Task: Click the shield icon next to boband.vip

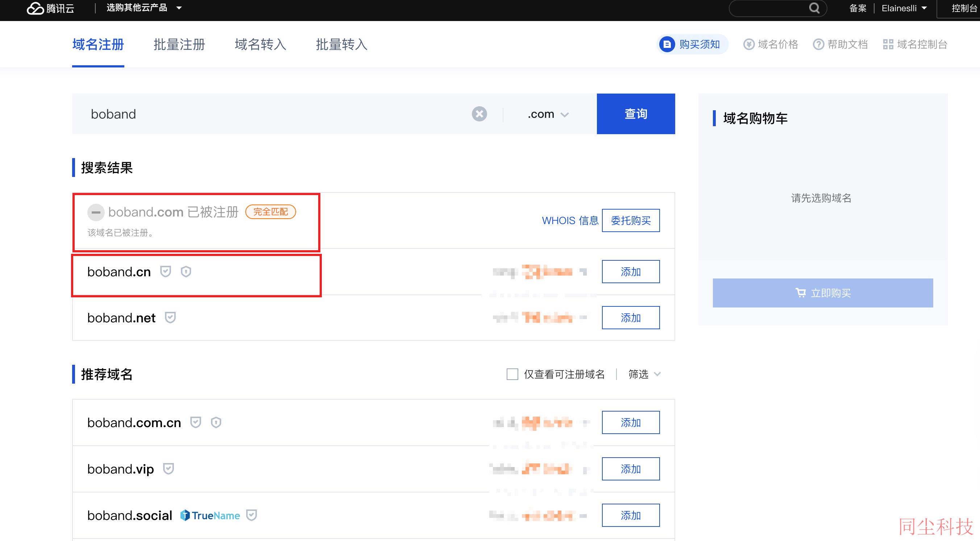Action: (169, 469)
